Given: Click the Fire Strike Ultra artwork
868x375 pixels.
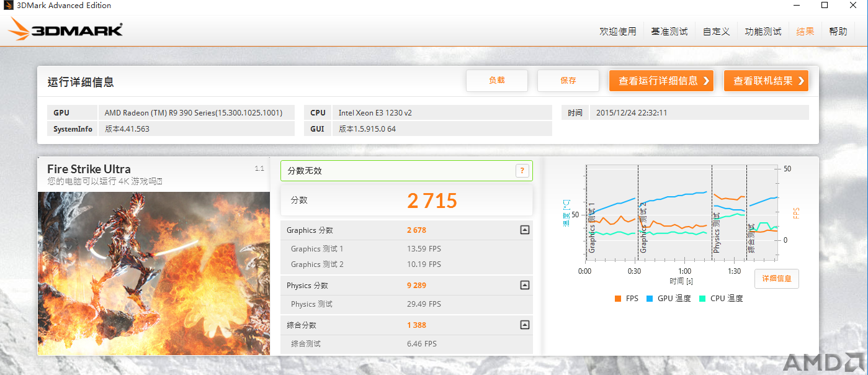Looking at the screenshot, I should pyautogui.click(x=154, y=273).
